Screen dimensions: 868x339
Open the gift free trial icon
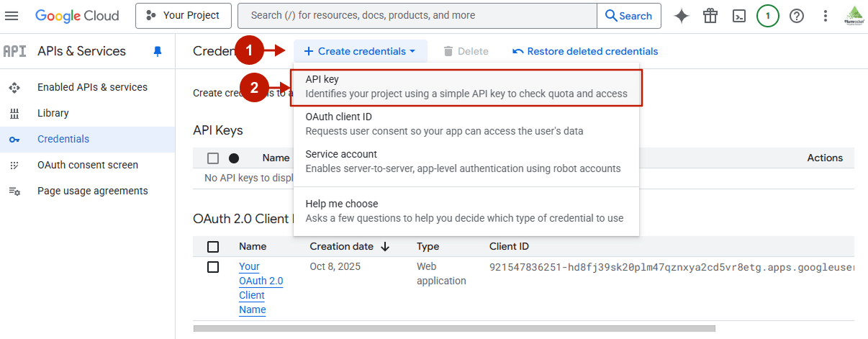(x=710, y=16)
